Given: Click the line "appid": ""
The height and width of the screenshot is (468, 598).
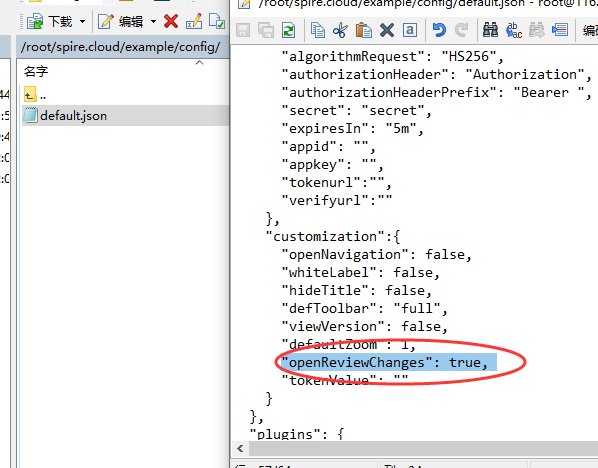Looking at the screenshot, I should 328,146.
